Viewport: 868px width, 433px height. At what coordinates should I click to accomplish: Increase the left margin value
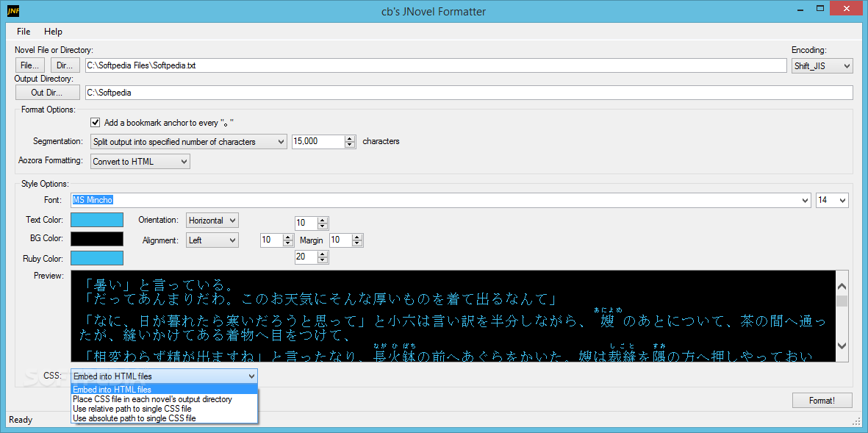[288, 237]
